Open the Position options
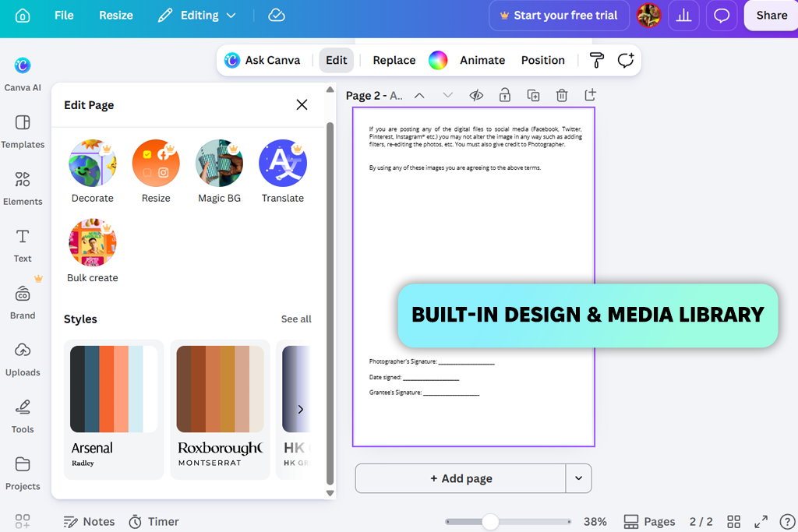The height and width of the screenshot is (532, 798). [542, 60]
